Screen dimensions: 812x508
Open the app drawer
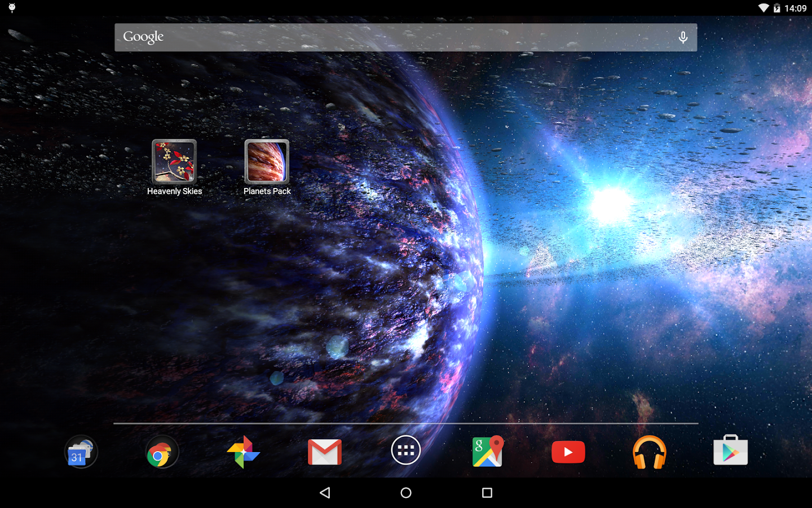[406, 450]
